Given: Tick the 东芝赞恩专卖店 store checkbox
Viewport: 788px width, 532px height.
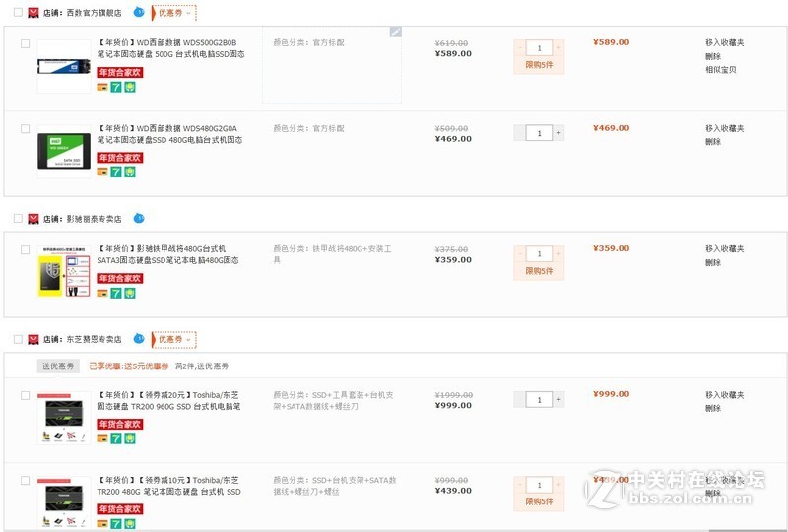Looking at the screenshot, I should coord(18,339).
